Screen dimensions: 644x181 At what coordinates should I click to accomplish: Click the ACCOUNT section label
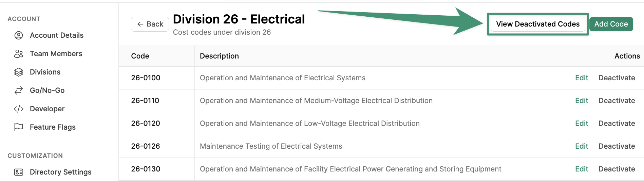point(24,19)
